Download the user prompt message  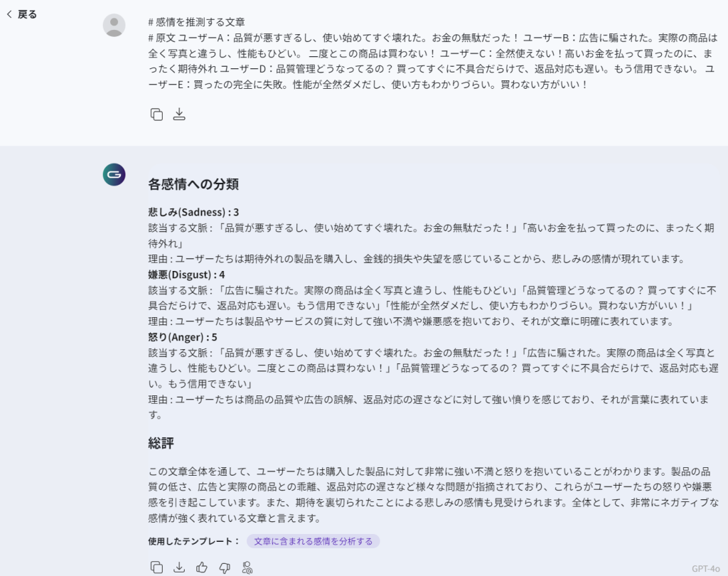coord(179,114)
